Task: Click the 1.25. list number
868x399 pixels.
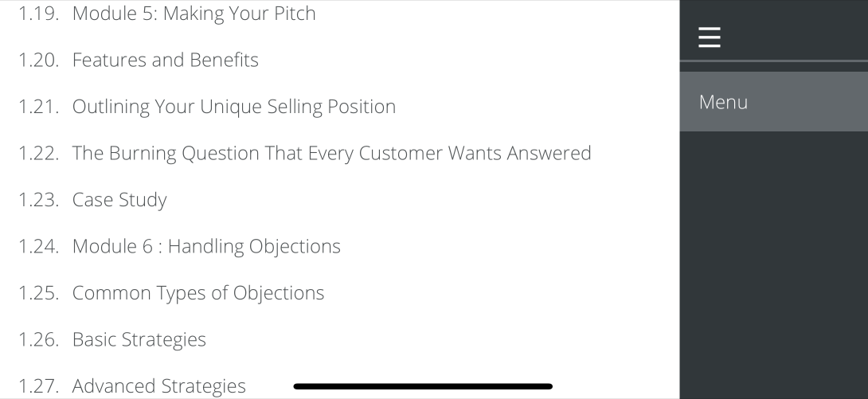Action: click(x=39, y=293)
